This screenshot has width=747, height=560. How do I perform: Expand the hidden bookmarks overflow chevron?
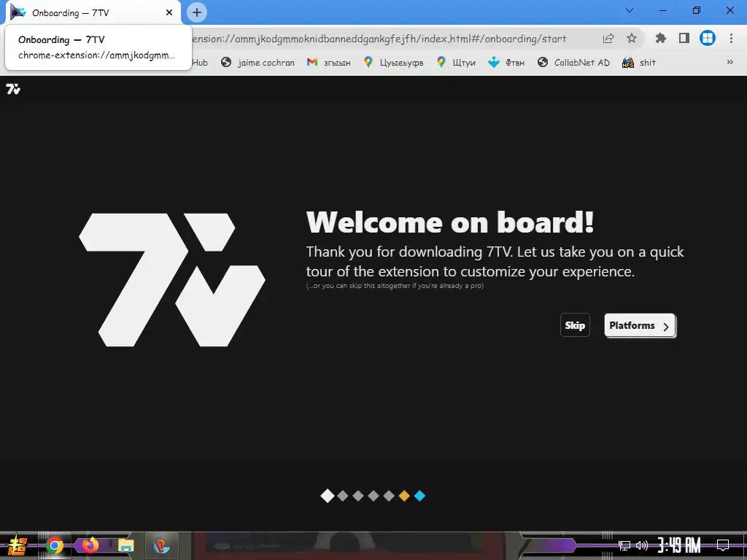click(x=729, y=62)
